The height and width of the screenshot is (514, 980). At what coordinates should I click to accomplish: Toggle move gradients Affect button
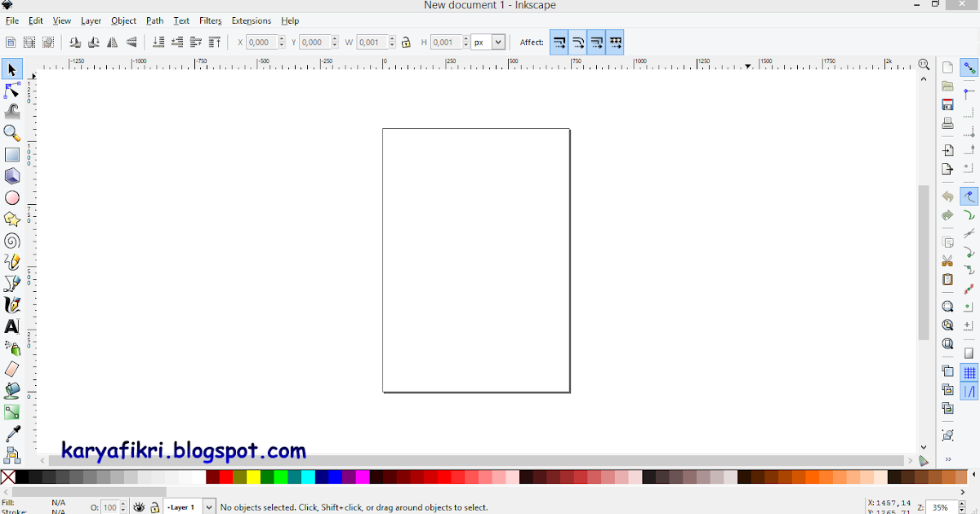tap(597, 42)
